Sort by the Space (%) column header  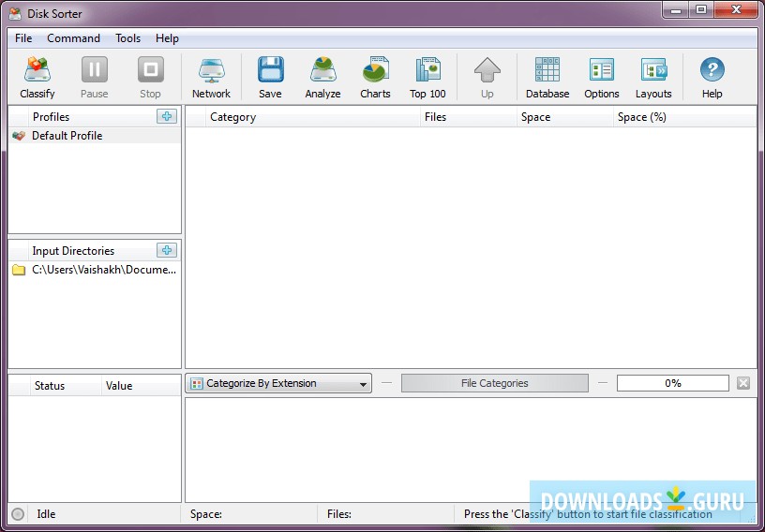pyautogui.click(x=684, y=117)
